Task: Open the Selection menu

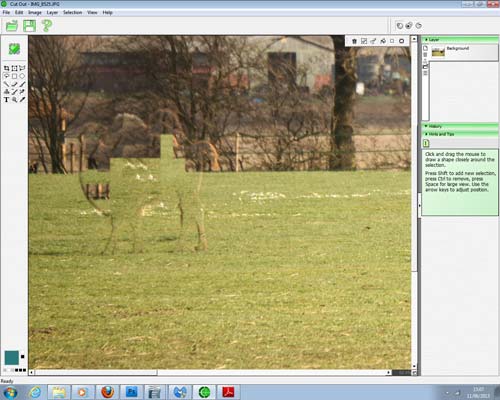Action: [72, 13]
